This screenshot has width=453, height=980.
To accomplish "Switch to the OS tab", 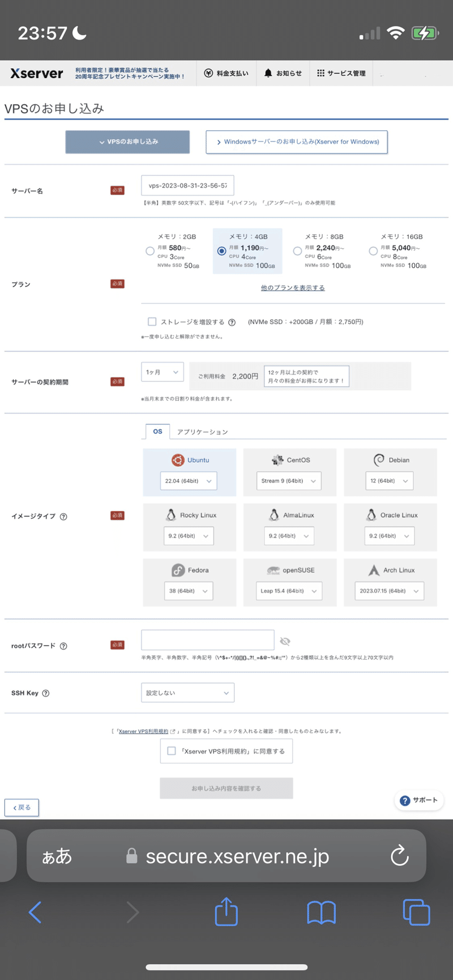I will pyautogui.click(x=157, y=431).
